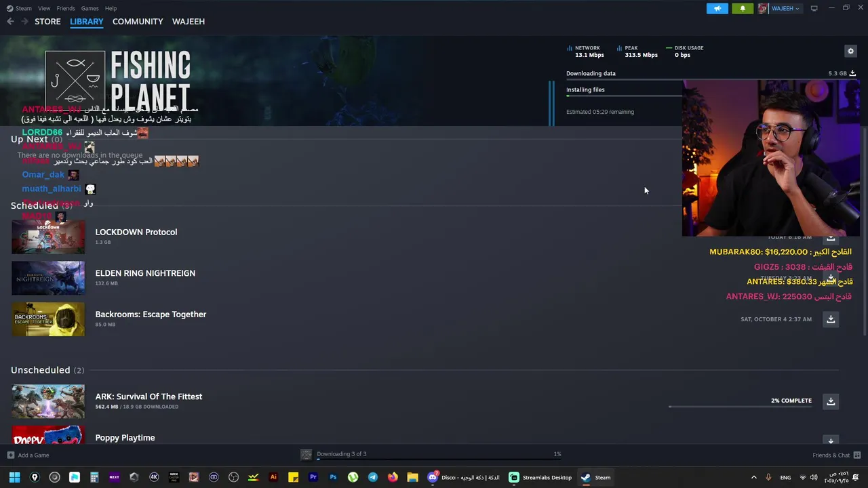Switch to Streamlabs Desktop taskbar window

click(541, 478)
